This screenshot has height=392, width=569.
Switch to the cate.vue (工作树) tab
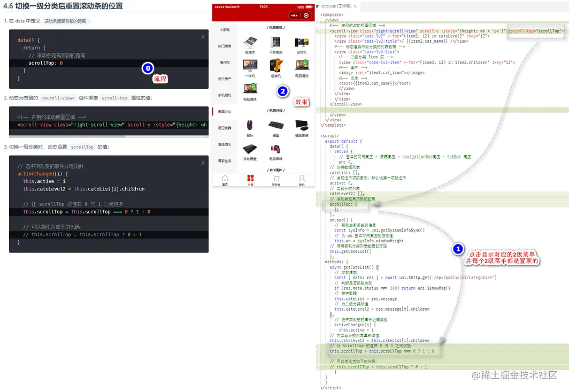coord(336,6)
